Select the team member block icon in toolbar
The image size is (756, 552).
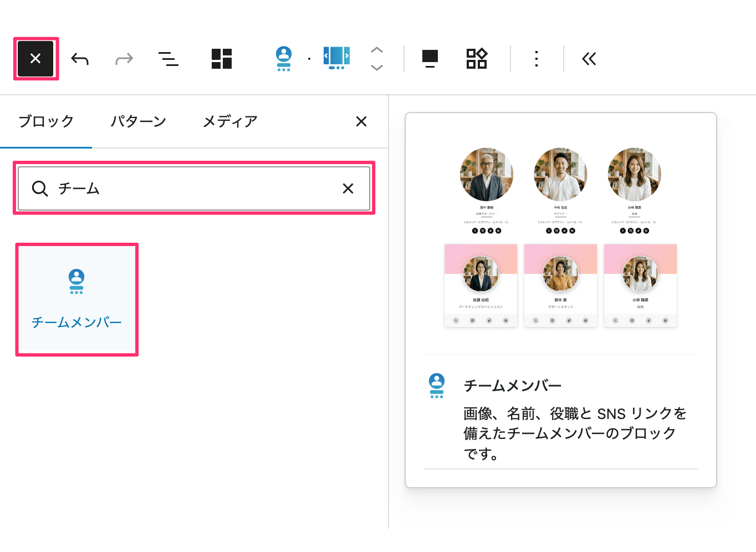(284, 58)
